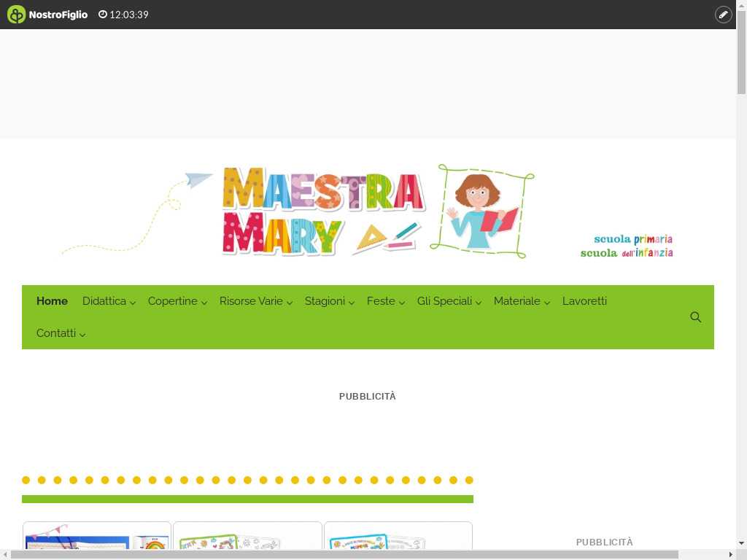
Task: Open the Risorse Varie menu
Action: (x=256, y=301)
